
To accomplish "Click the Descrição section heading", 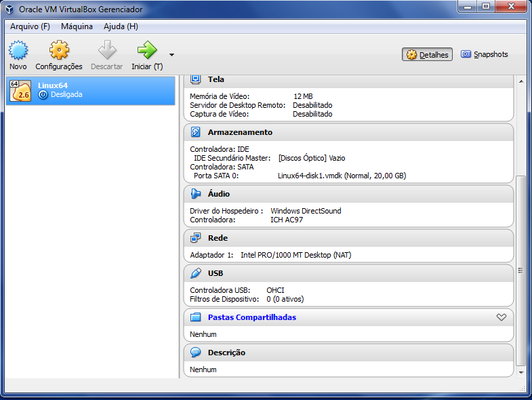I will [226, 353].
